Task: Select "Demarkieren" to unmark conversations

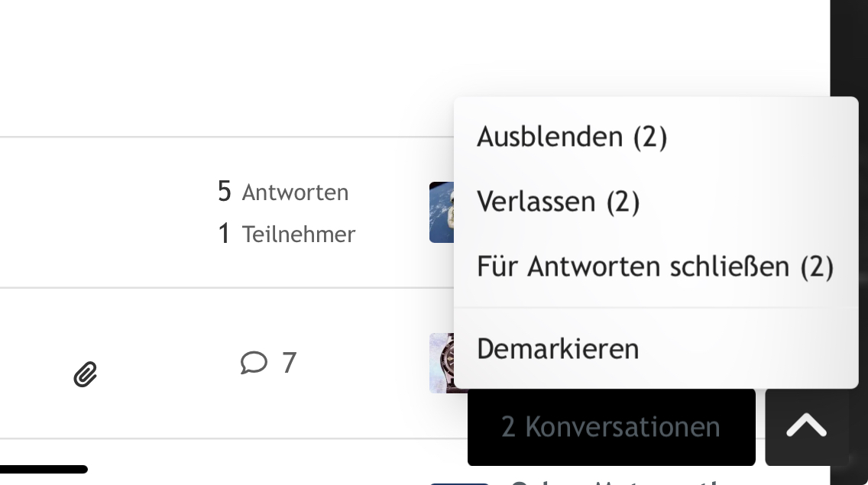Action: [x=558, y=349]
